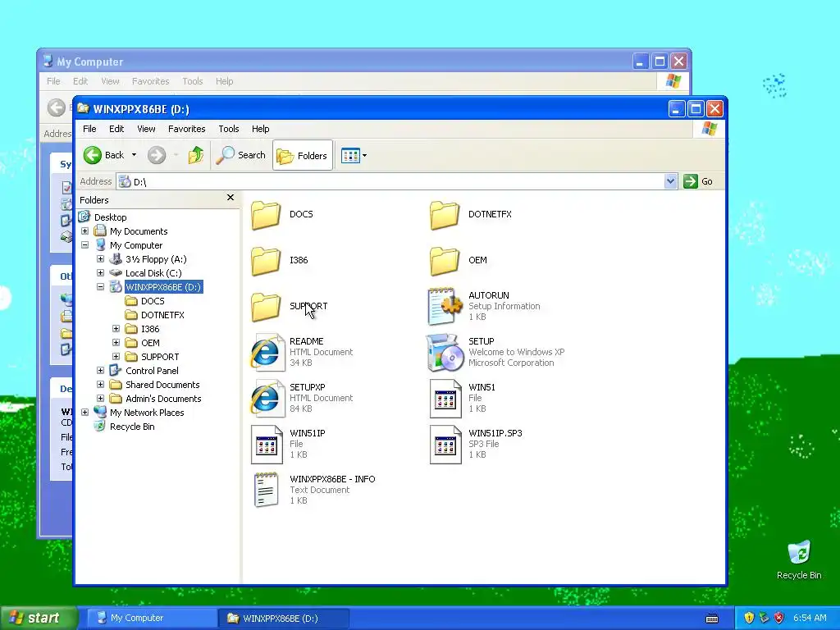Expand the OEM folder tree node
The width and height of the screenshot is (840, 630).
click(x=116, y=342)
